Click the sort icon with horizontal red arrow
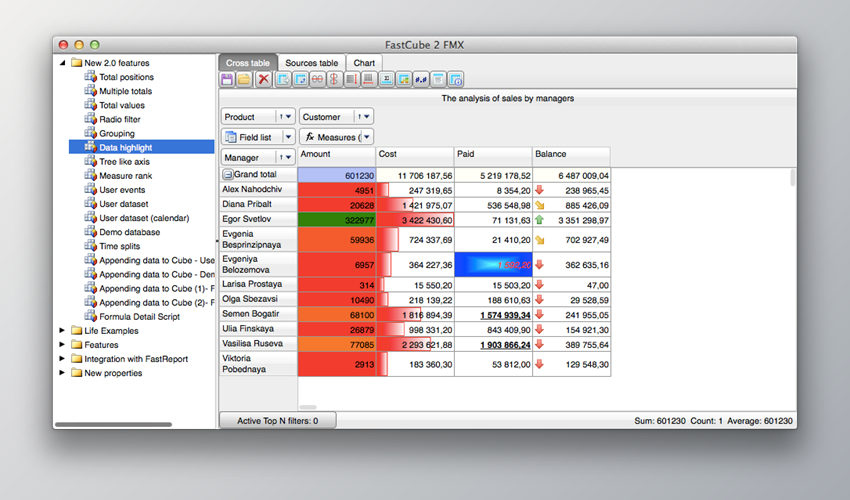 coord(369,80)
